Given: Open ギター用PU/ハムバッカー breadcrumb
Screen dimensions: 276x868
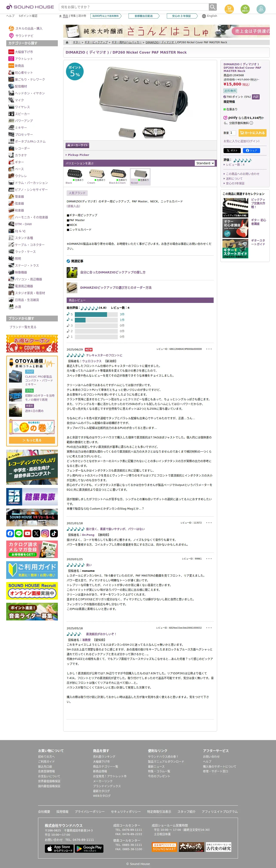Looking at the screenshot, I should click(x=127, y=42).
